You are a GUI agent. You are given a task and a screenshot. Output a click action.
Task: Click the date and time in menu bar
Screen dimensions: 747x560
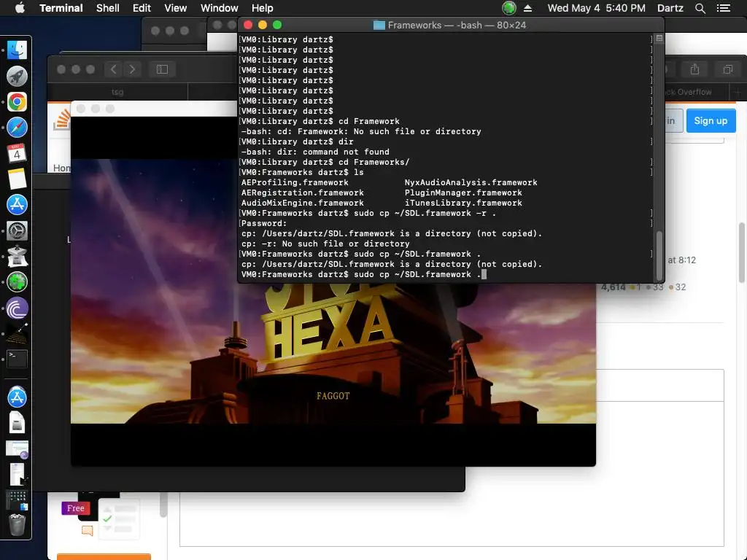coord(596,8)
